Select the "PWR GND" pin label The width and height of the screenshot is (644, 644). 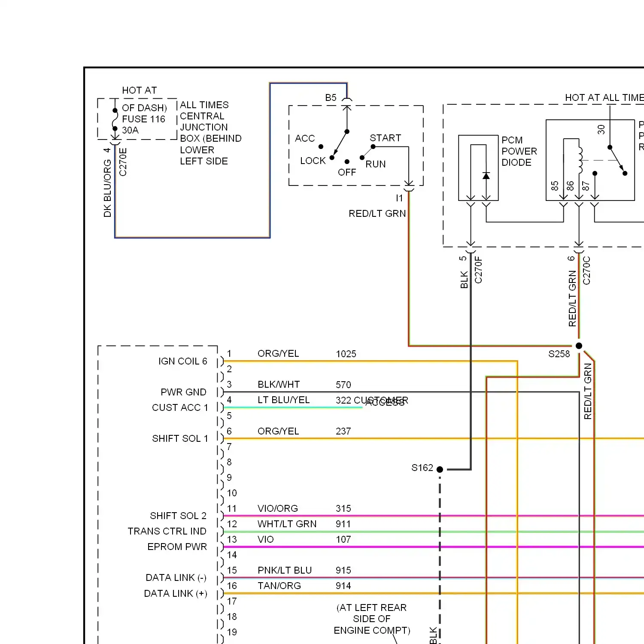pos(183,392)
